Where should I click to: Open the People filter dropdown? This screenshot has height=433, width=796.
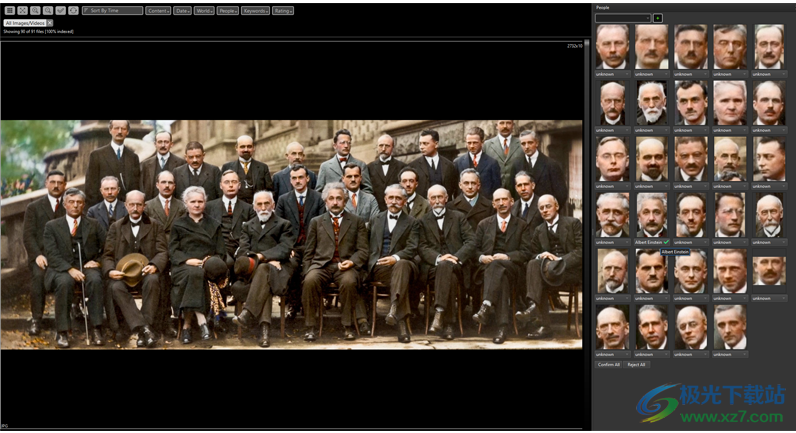(x=227, y=11)
